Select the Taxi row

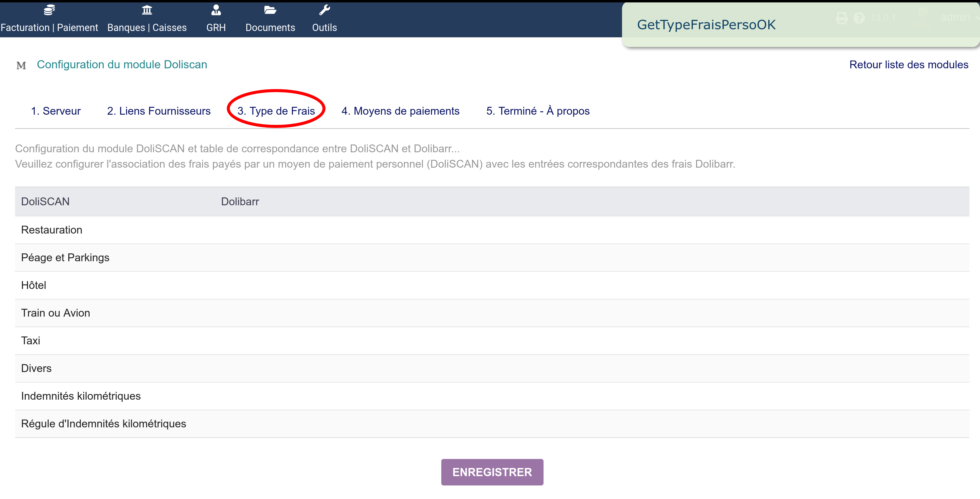coord(492,341)
